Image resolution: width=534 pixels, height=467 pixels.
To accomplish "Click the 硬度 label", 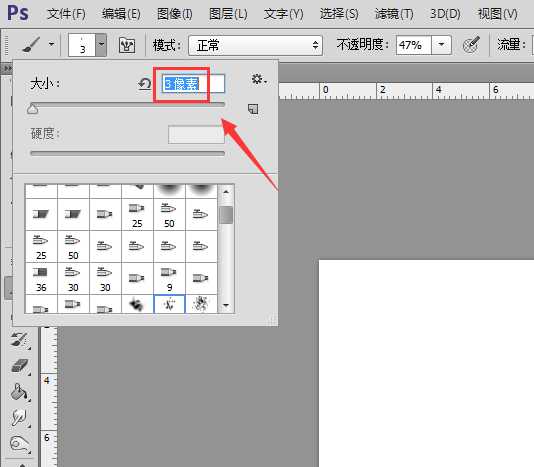I will coord(45,134).
